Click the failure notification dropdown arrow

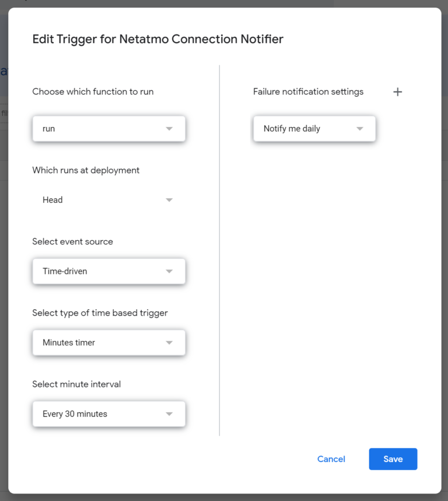pyautogui.click(x=362, y=128)
